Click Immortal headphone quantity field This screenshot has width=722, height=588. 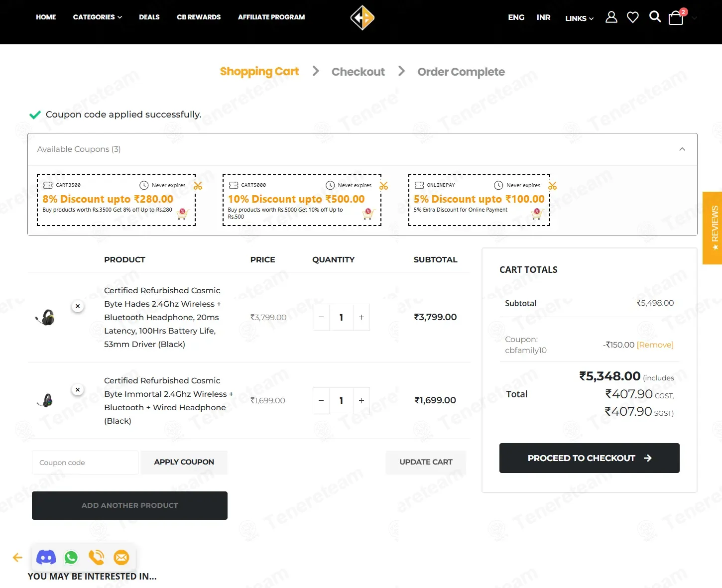[341, 401]
